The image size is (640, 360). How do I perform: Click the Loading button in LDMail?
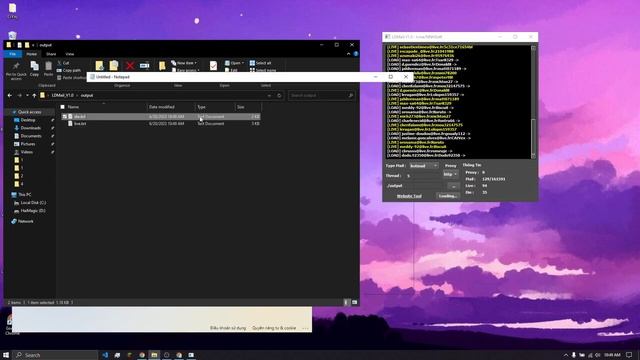tap(447, 196)
